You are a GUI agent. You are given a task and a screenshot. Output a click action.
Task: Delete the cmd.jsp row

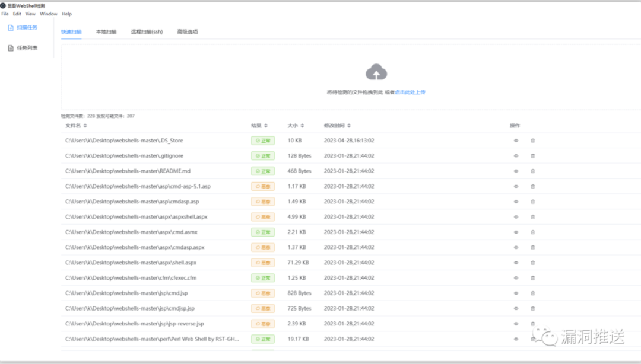532,293
